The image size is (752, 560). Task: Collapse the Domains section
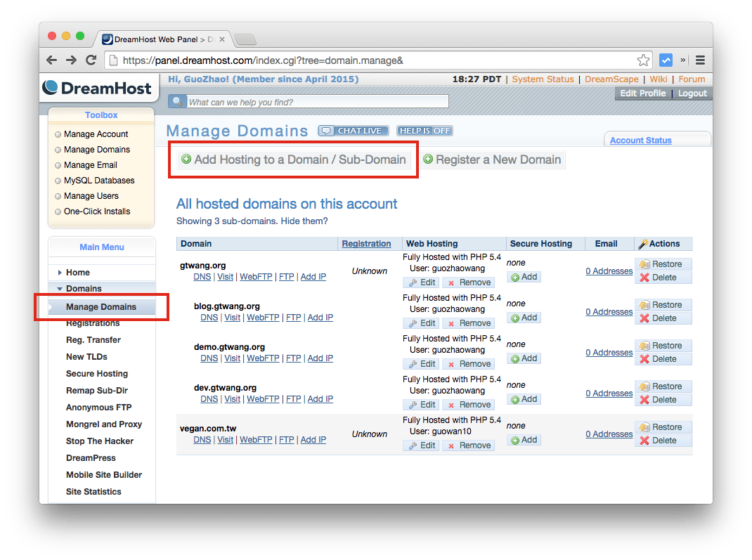pos(59,288)
